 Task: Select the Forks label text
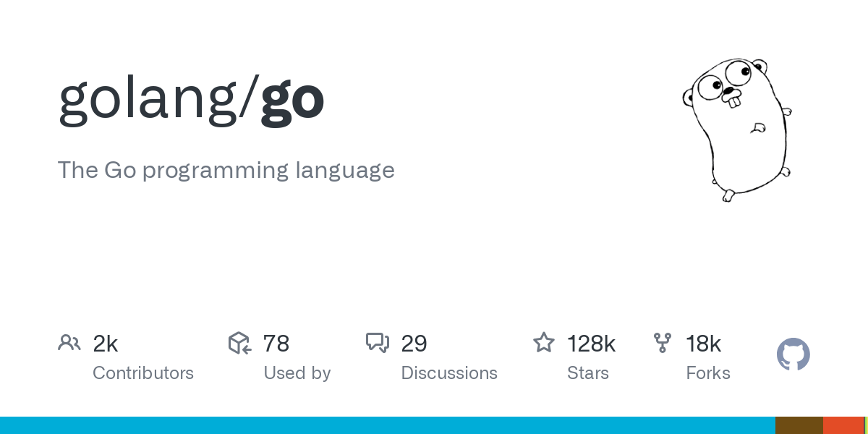708,373
